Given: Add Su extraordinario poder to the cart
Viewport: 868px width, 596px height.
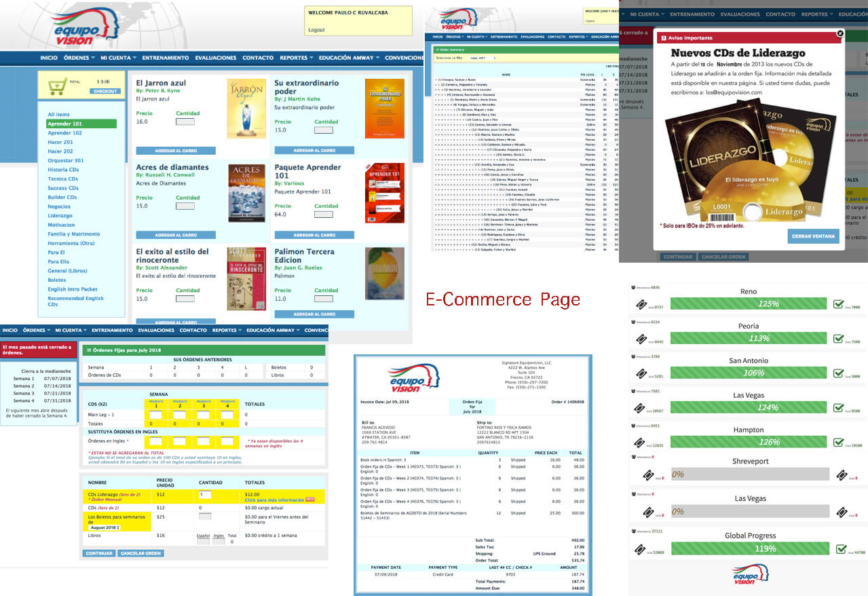Looking at the screenshot, I should pos(314,151).
